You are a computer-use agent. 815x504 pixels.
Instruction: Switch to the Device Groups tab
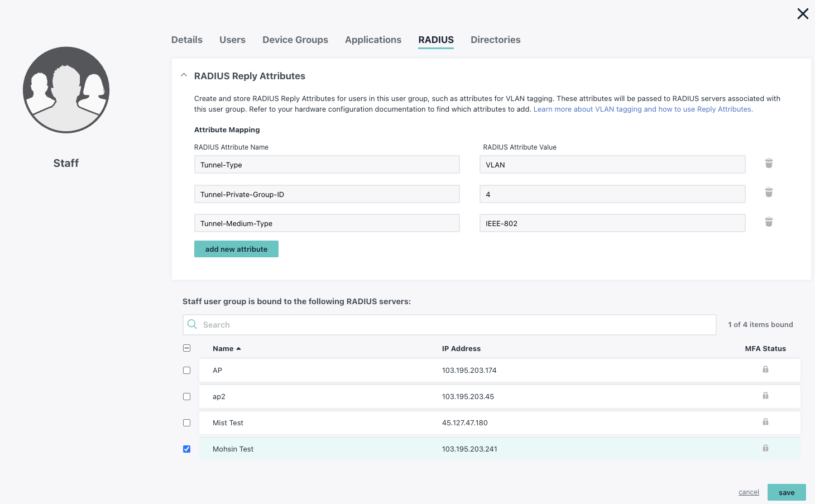pos(295,40)
